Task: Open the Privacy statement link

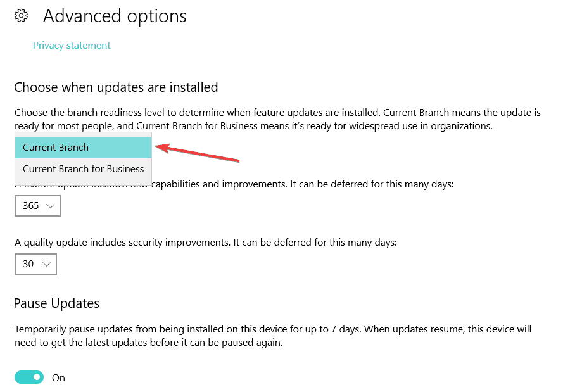Action: pos(72,46)
